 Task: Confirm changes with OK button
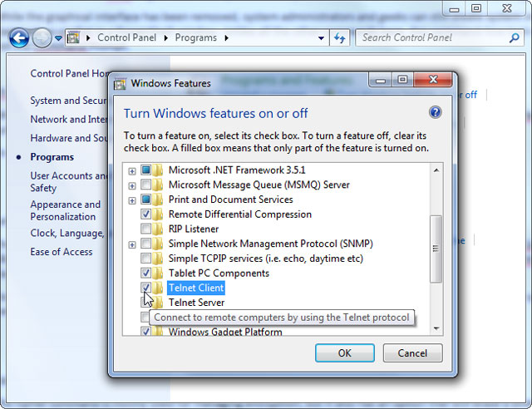(x=345, y=353)
